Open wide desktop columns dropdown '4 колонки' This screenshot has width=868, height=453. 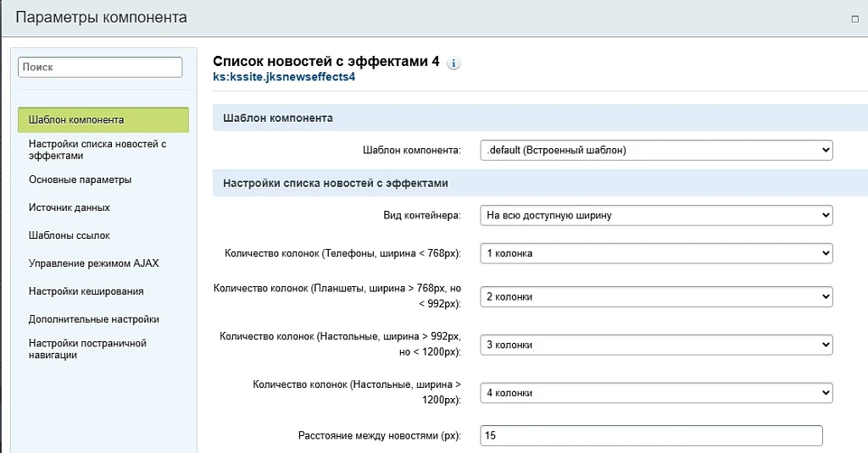tap(656, 393)
